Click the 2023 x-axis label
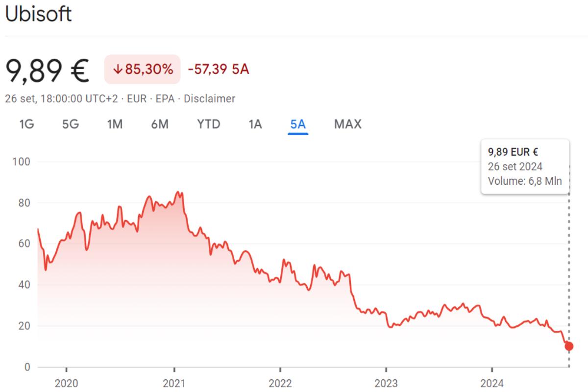The image size is (588, 392). (x=386, y=383)
